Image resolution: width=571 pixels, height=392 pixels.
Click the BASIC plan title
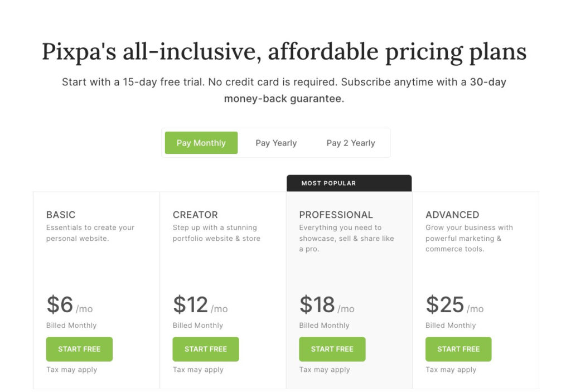pos(61,215)
